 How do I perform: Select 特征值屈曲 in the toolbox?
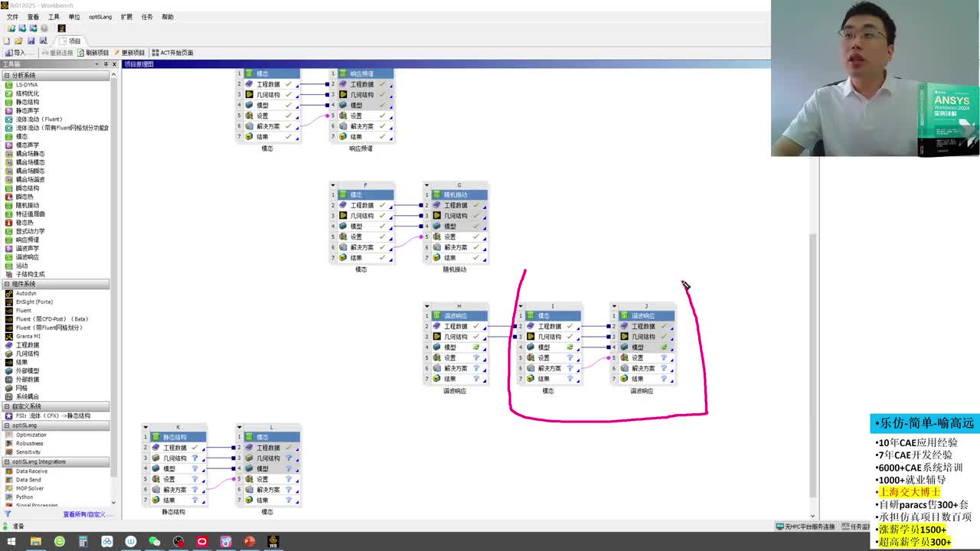click(x=31, y=214)
